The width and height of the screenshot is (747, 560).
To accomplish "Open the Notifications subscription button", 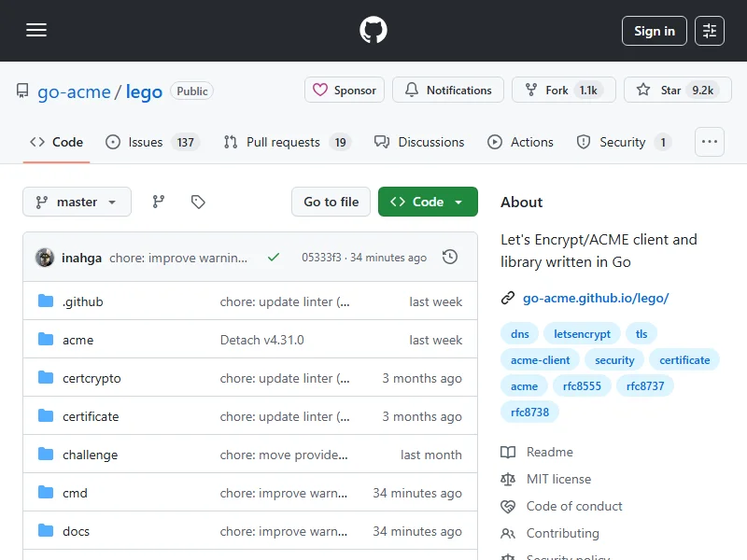I will (x=448, y=91).
